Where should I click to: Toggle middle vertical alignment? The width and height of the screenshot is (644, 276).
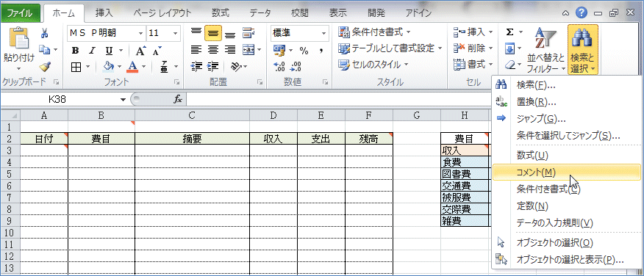pos(213,33)
